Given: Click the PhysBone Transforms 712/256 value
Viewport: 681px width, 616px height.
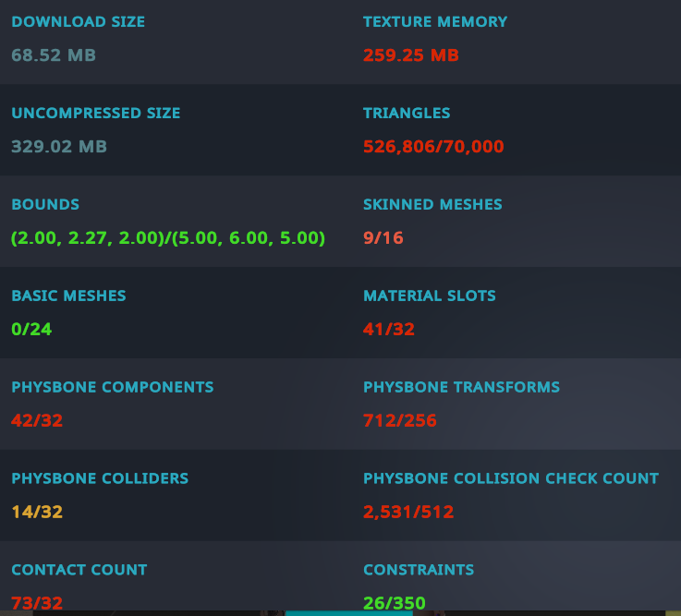Looking at the screenshot, I should point(400,421).
